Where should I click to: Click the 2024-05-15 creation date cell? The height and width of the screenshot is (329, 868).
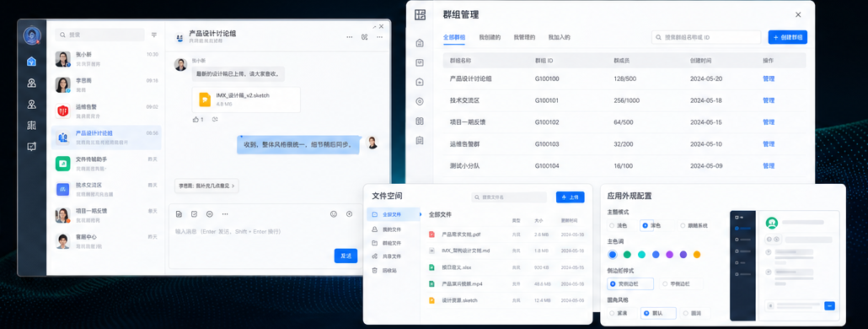pyautogui.click(x=706, y=122)
